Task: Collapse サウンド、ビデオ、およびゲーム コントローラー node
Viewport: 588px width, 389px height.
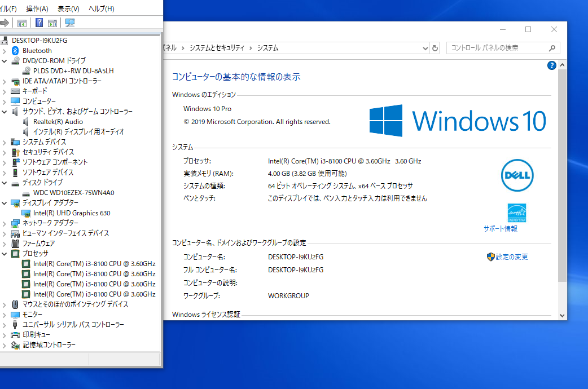Action: coord(5,111)
